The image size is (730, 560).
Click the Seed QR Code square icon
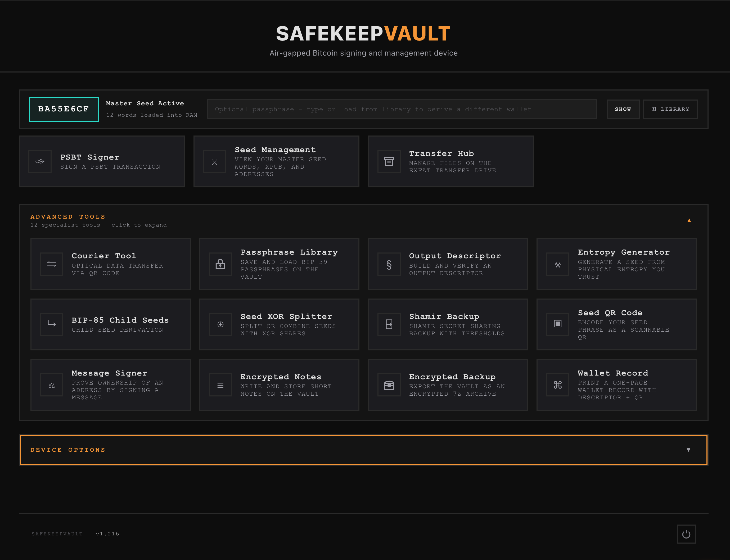pos(558,324)
